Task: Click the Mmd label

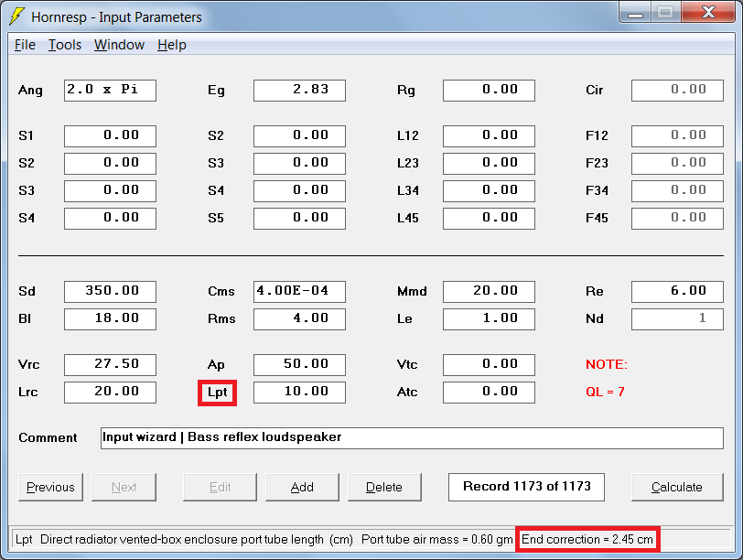Action: 412,291
